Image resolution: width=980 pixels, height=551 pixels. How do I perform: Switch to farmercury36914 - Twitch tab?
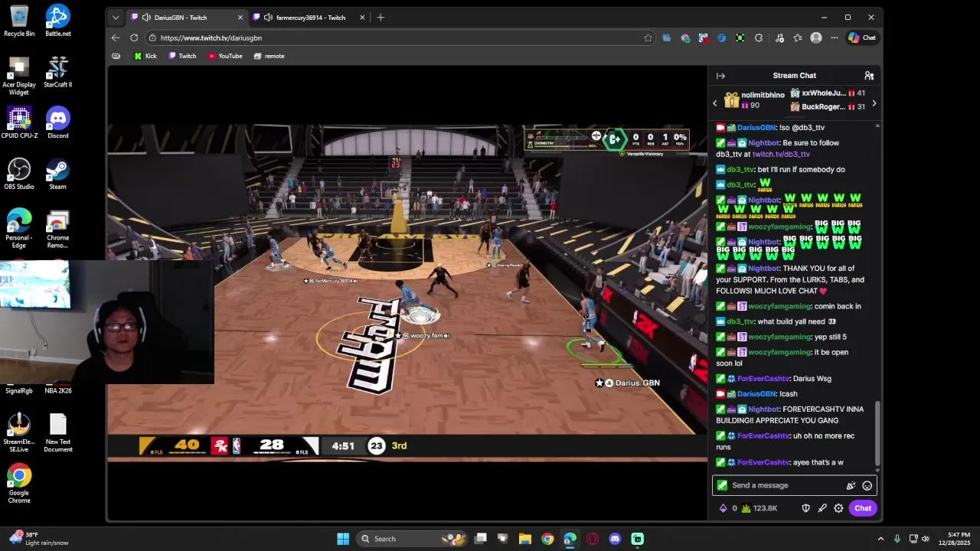310,18
